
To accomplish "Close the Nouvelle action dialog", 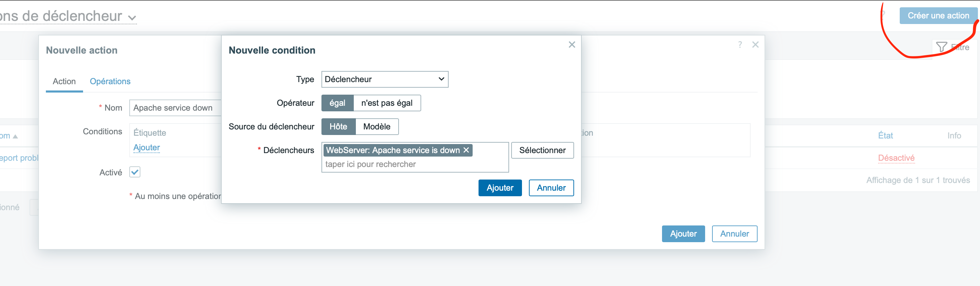I will 755,45.
